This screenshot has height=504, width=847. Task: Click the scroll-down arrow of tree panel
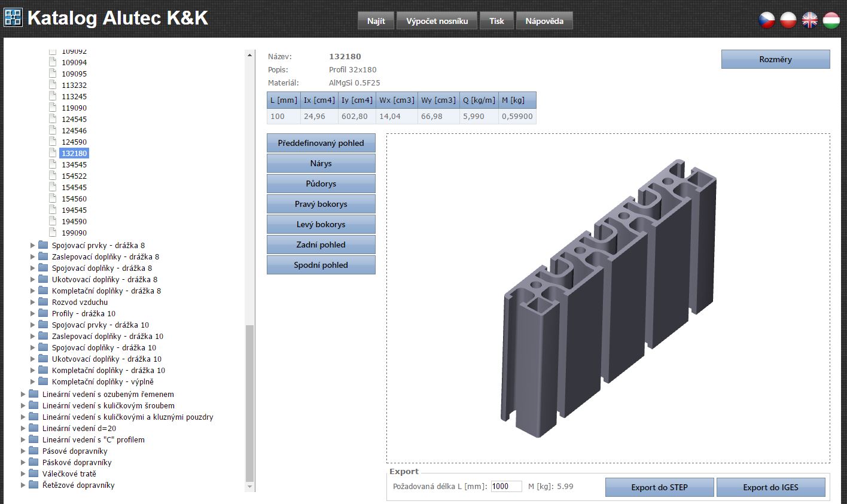(x=250, y=487)
